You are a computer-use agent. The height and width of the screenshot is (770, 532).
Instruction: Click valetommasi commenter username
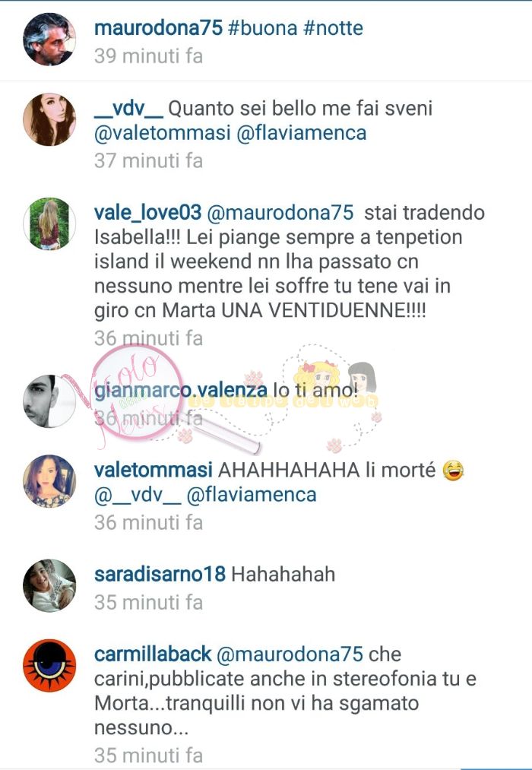(153, 470)
